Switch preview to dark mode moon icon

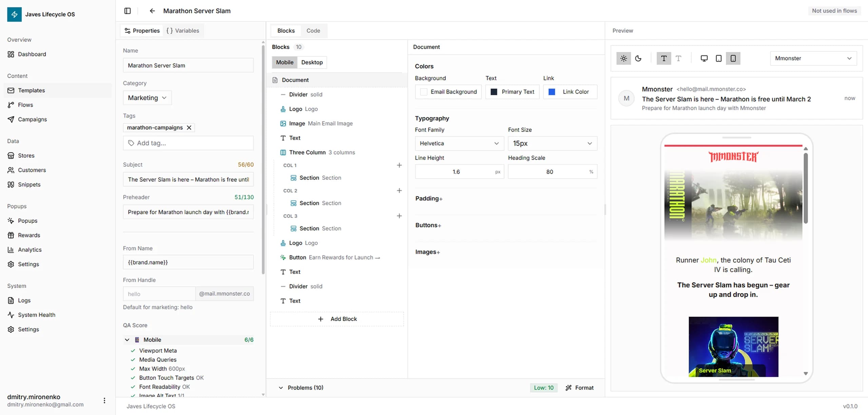click(x=638, y=58)
